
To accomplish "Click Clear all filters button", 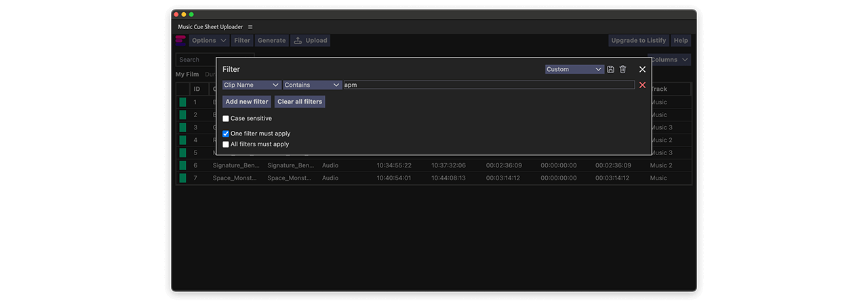I will [300, 102].
